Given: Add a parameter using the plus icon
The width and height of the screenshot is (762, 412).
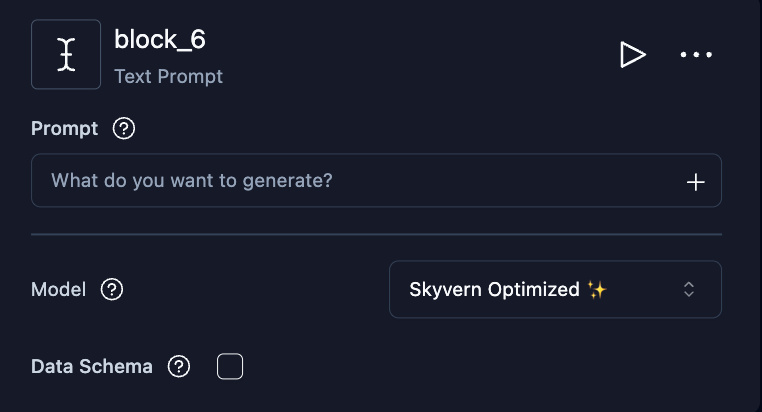Looking at the screenshot, I should 696,182.
